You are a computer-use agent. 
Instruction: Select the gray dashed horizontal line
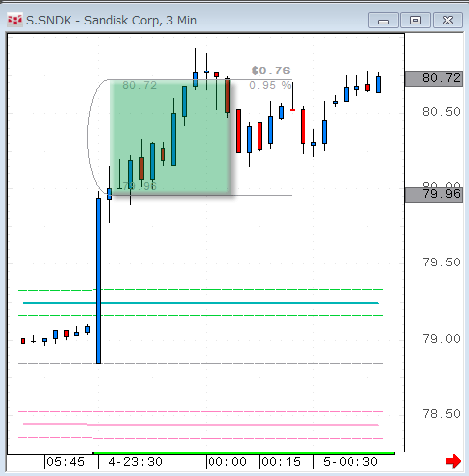pos(201,363)
